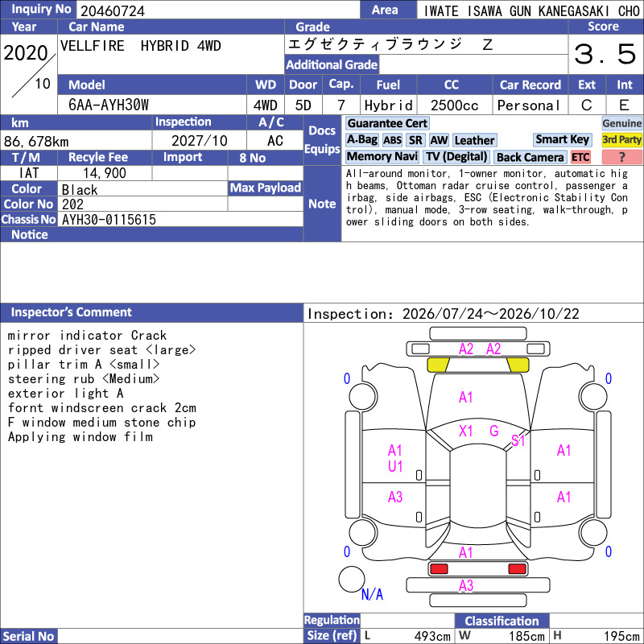Click the ABS equipment badge
644x644 pixels.
392,140
